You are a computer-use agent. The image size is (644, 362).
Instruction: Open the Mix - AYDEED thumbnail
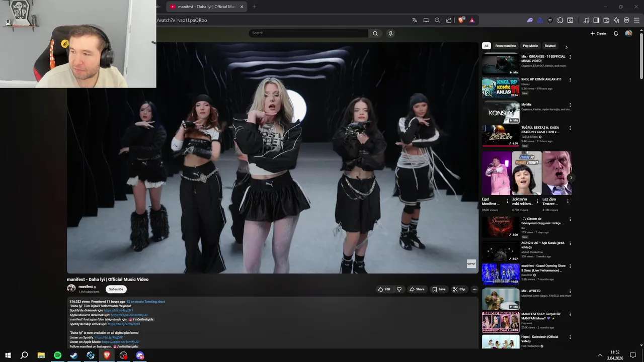pos(501,299)
